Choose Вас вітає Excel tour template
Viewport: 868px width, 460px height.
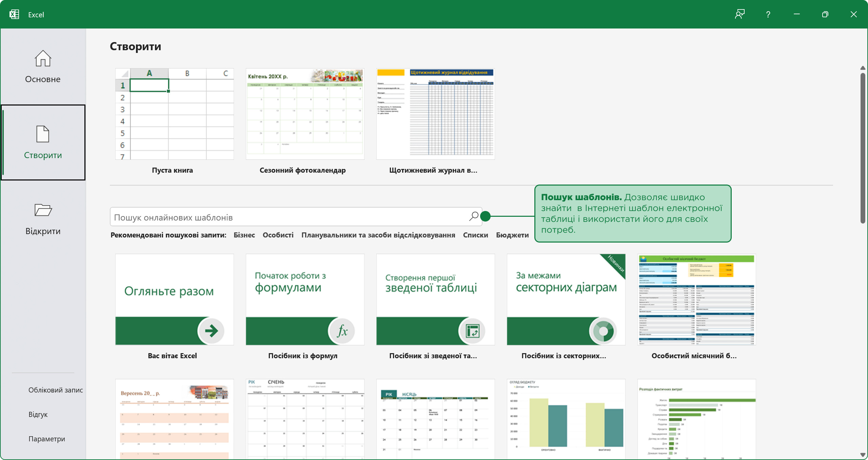click(x=174, y=300)
